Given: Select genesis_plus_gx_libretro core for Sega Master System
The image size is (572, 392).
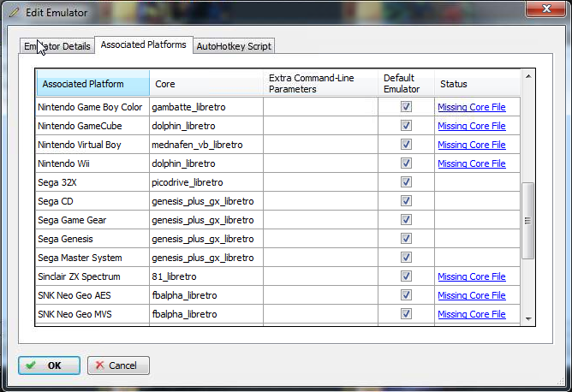Looking at the screenshot, I should pos(206,258).
